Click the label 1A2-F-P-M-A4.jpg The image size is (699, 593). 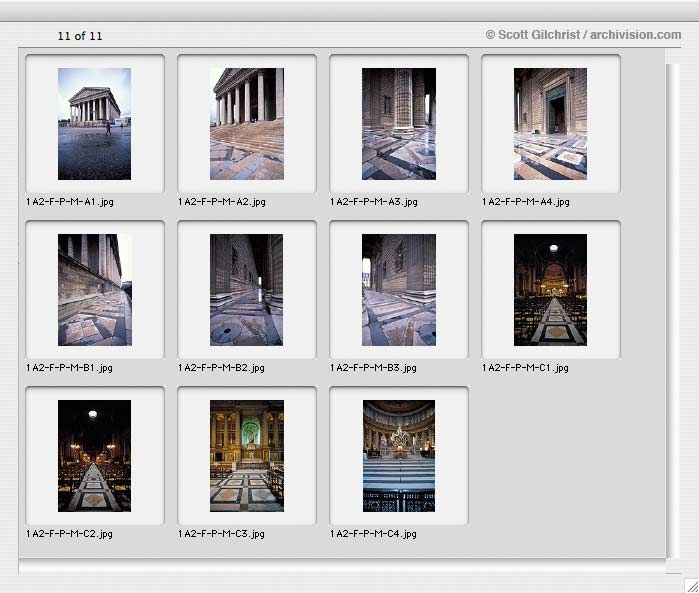coord(526,202)
